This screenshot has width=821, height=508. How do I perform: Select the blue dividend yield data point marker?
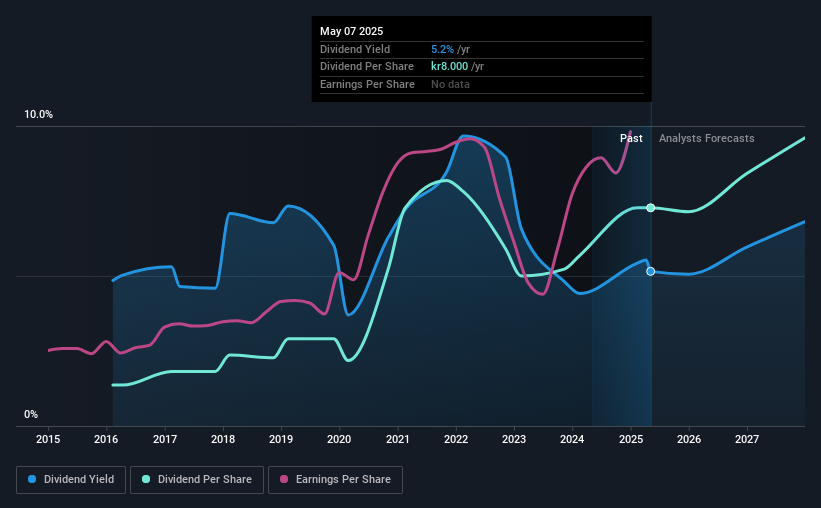pos(650,271)
